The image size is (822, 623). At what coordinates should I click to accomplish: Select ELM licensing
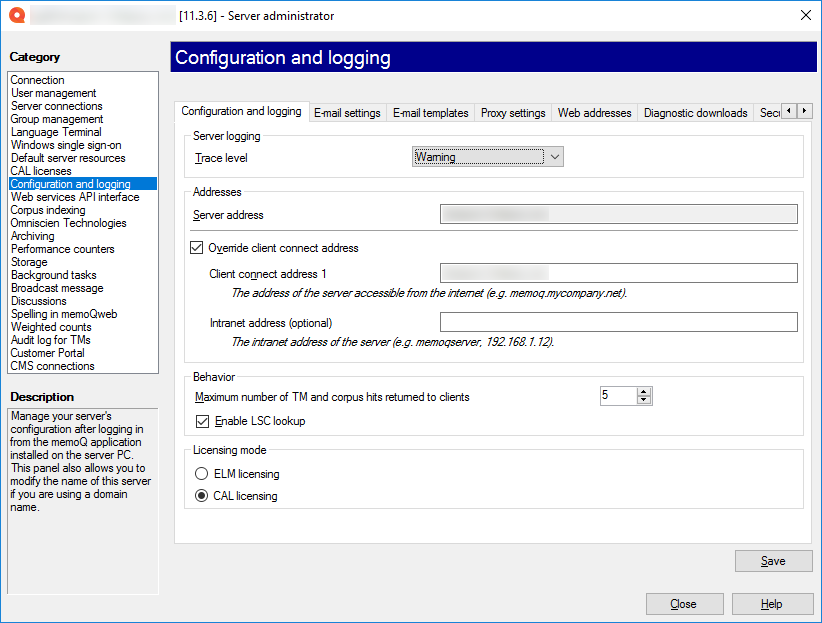(202, 473)
